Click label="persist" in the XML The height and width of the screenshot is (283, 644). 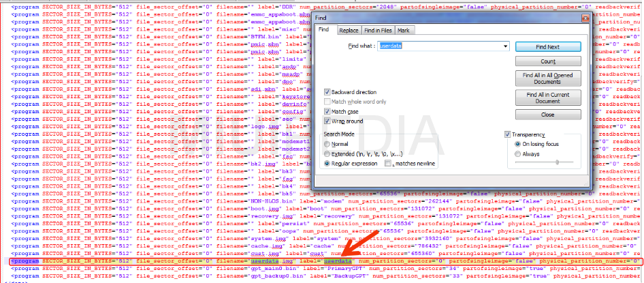point(284,224)
